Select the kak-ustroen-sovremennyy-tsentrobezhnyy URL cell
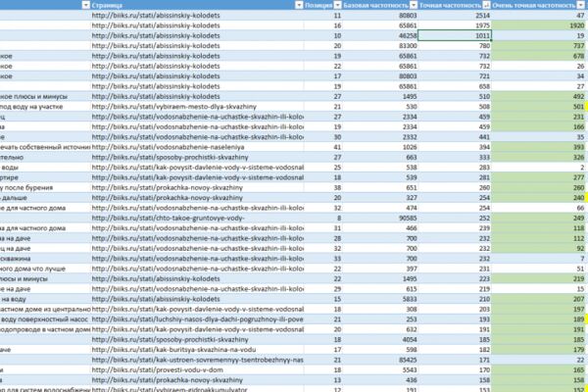Viewport: 588px width, 392px height. point(197,360)
